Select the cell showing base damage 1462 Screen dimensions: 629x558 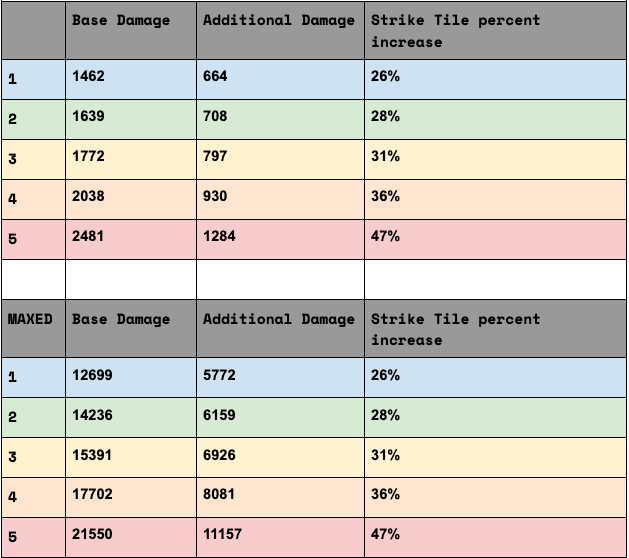click(131, 79)
